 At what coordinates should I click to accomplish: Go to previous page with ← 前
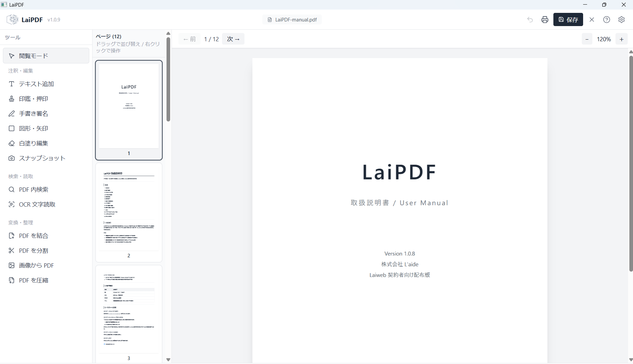click(190, 39)
